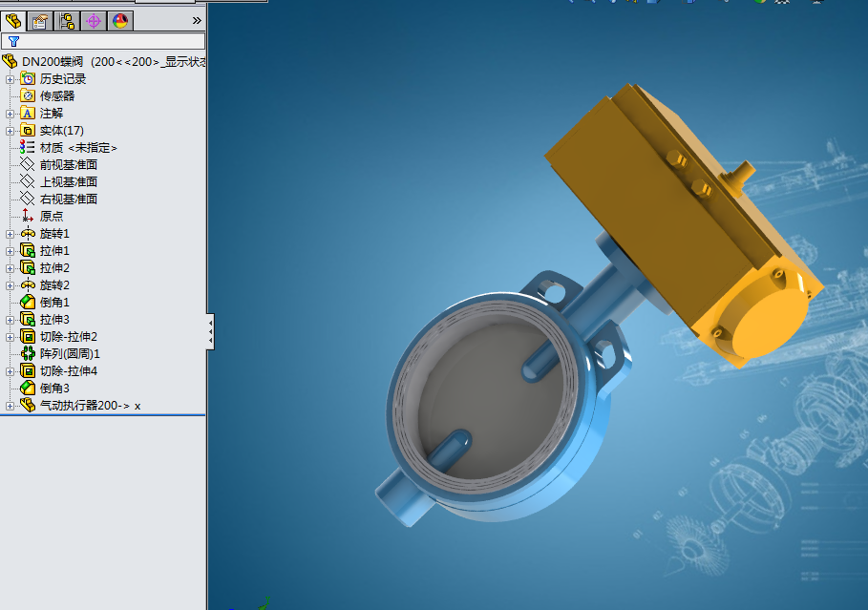Select the 倒角1 label
Image resolution: width=868 pixels, height=610 pixels.
(54, 303)
